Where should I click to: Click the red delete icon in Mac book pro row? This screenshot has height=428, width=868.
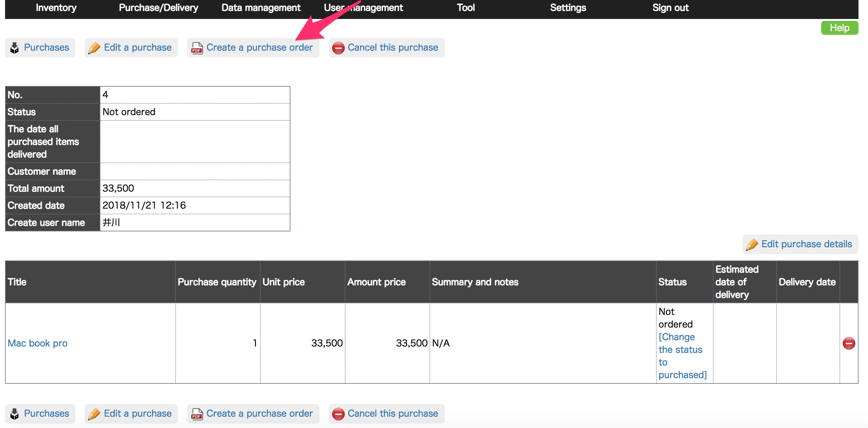coord(848,343)
